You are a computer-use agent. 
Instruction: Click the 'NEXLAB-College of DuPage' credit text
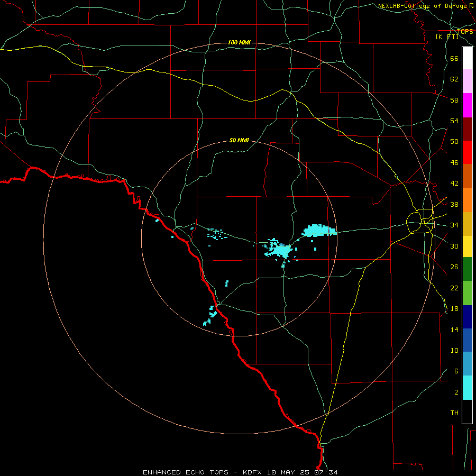423,6
